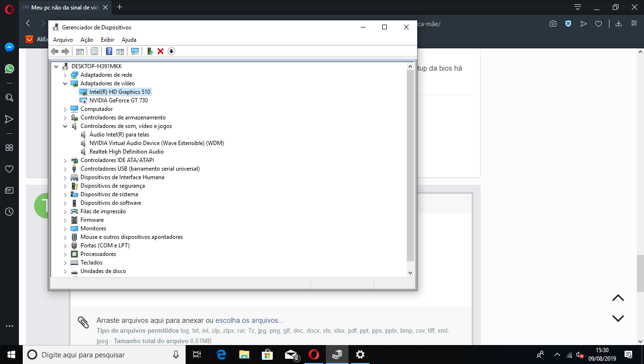Open WhatsApp from Opera sidebar
The image size is (644, 364).
9,69
